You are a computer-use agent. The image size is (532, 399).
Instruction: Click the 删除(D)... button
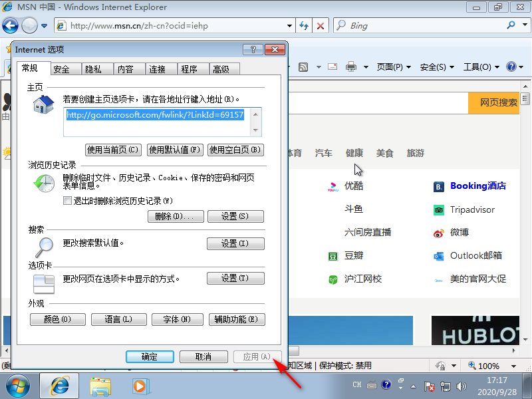point(174,216)
